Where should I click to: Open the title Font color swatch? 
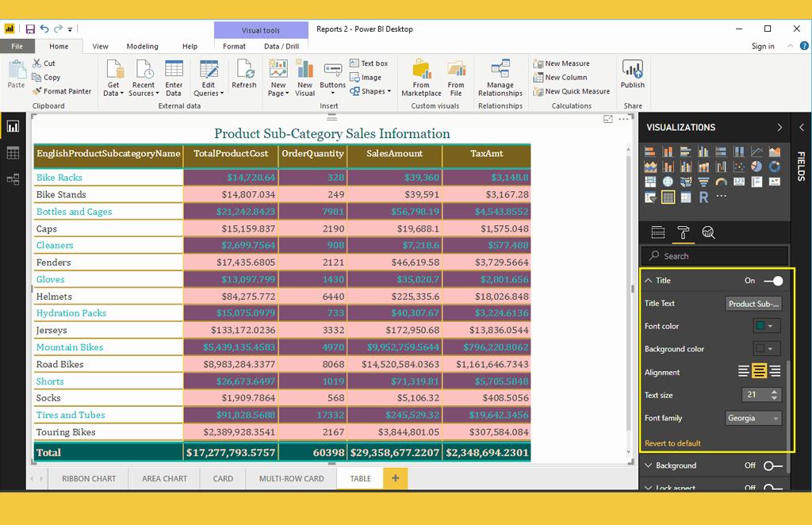tap(766, 326)
